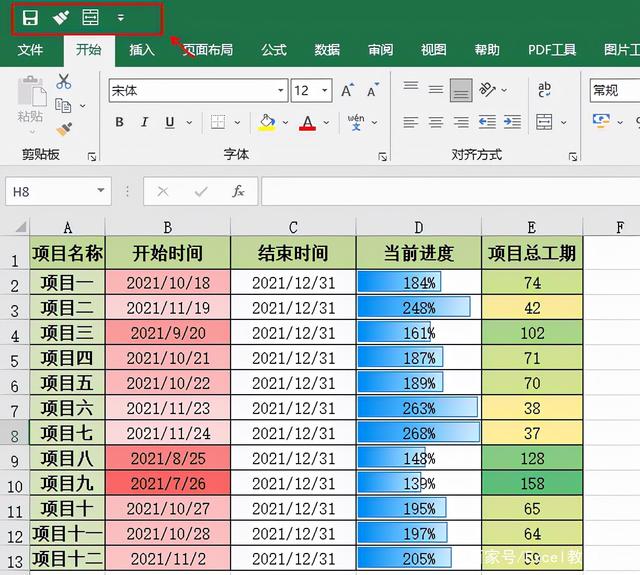Open the font name 宋体 dropdown
Screen dimensions: 640x575
(281, 90)
